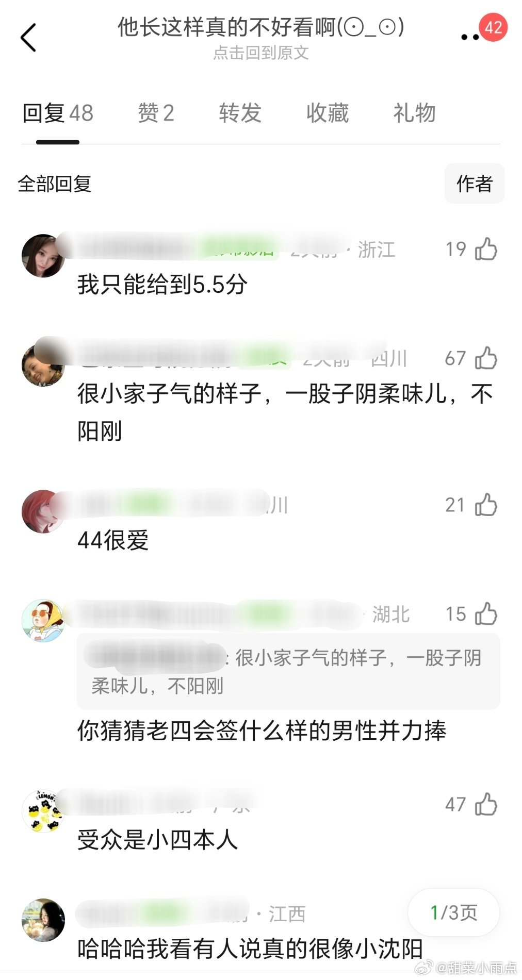The width and height of the screenshot is (522, 980).
Task: Open the 转发 tab
Action: click(x=240, y=113)
